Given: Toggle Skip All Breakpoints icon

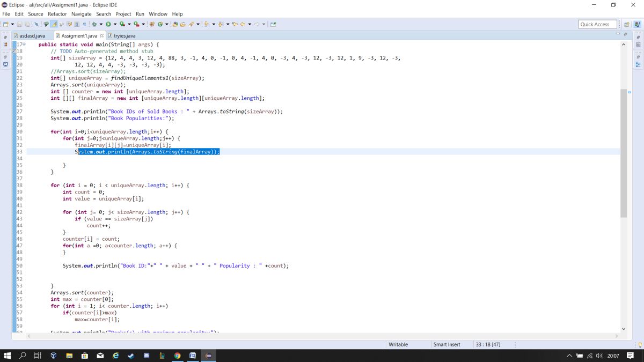Looking at the screenshot, I should [36, 24].
